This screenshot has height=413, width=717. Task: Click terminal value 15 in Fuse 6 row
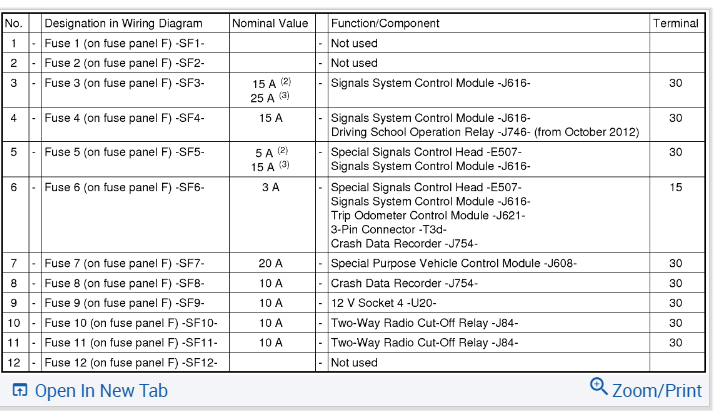click(676, 187)
